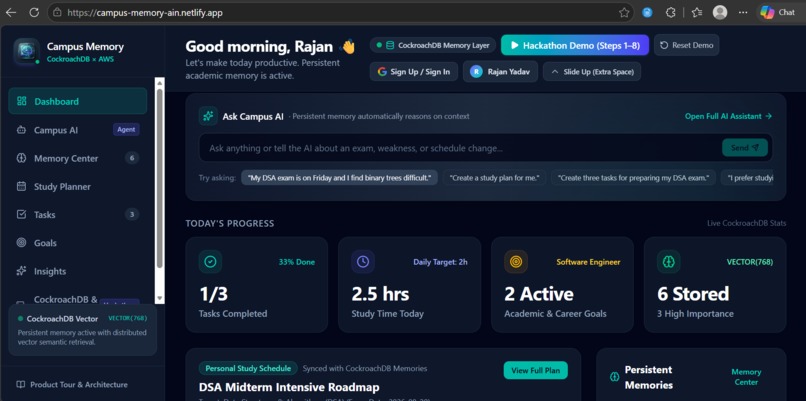This screenshot has width=806, height=401.
Task: Select "Create three tasks" DSA exam suggestion
Action: [633, 178]
